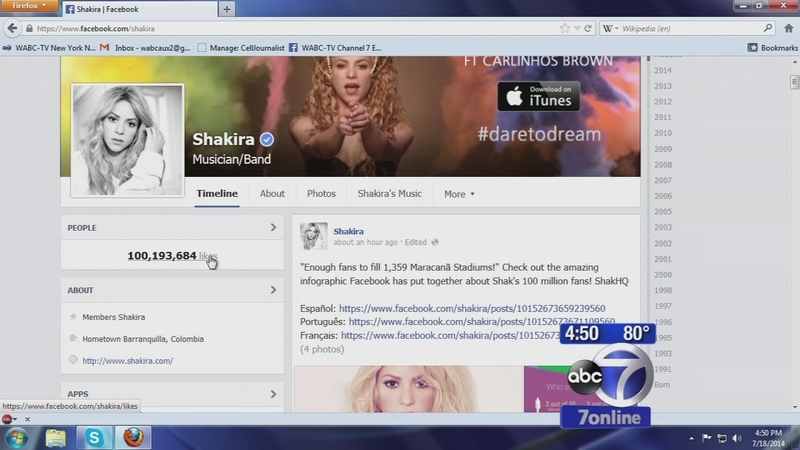Jump to 2007 on timeline
This screenshot has width=800, height=450.
663,180
